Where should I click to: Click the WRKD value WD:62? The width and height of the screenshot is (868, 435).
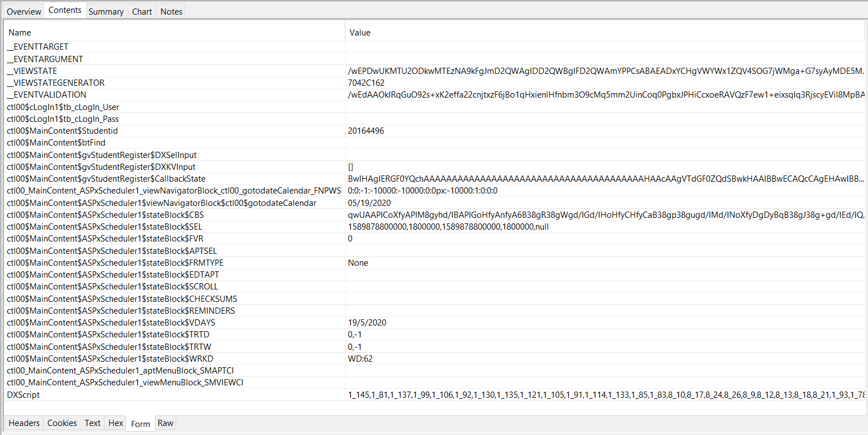click(360, 359)
